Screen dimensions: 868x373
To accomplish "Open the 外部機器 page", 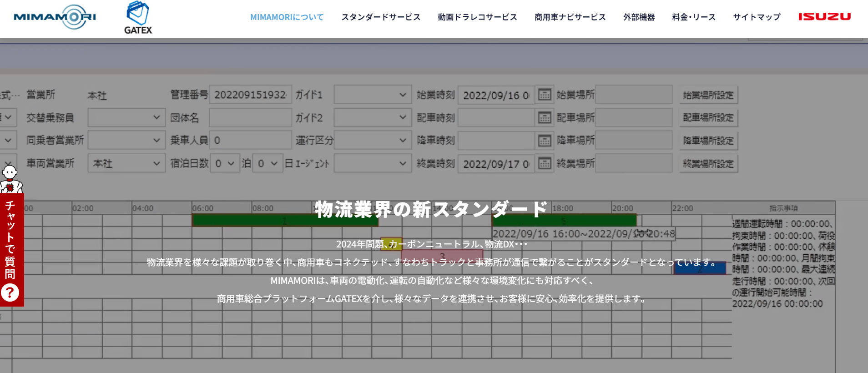I will pos(639,17).
